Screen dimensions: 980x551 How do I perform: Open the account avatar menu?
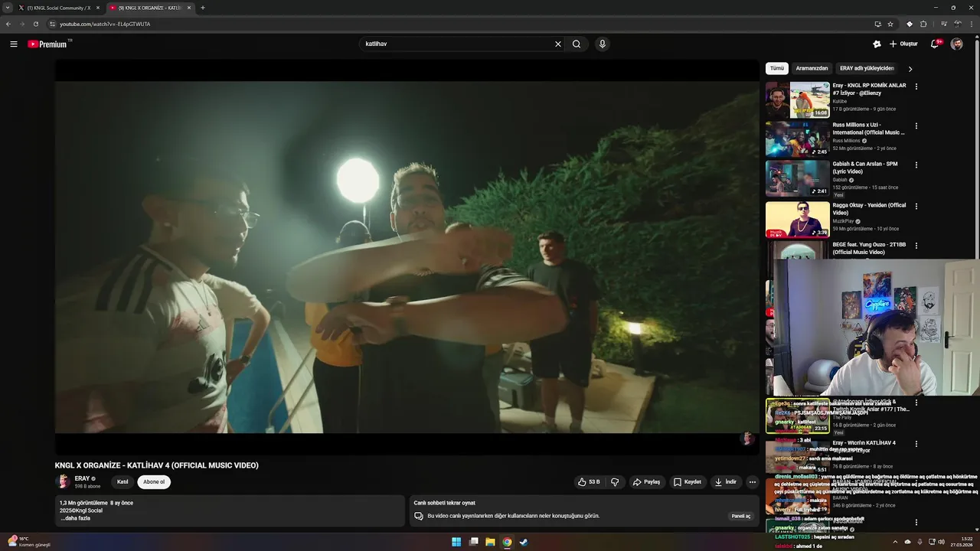(956, 44)
